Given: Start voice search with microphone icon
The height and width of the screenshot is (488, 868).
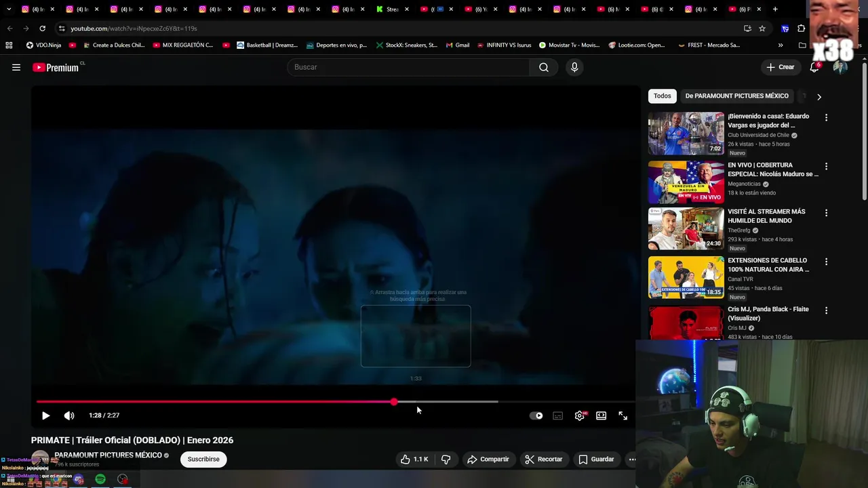Looking at the screenshot, I should pyautogui.click(x=574, y=67).
